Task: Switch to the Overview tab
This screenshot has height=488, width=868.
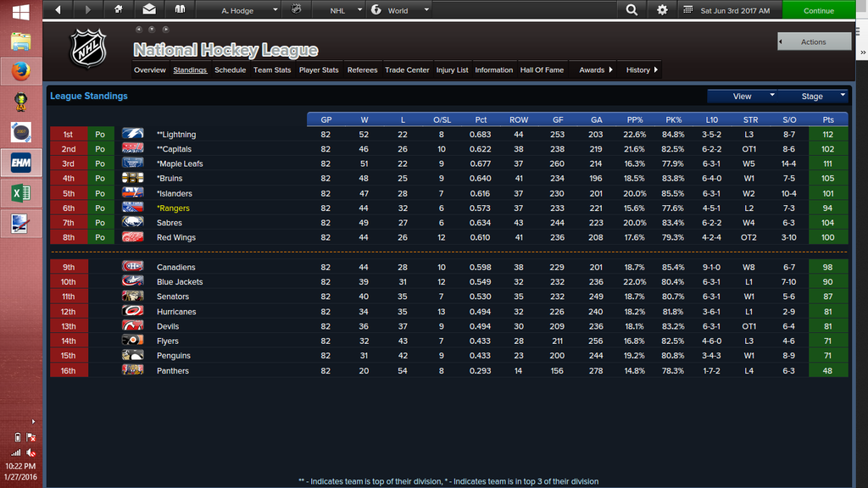Action: point(149,69)
